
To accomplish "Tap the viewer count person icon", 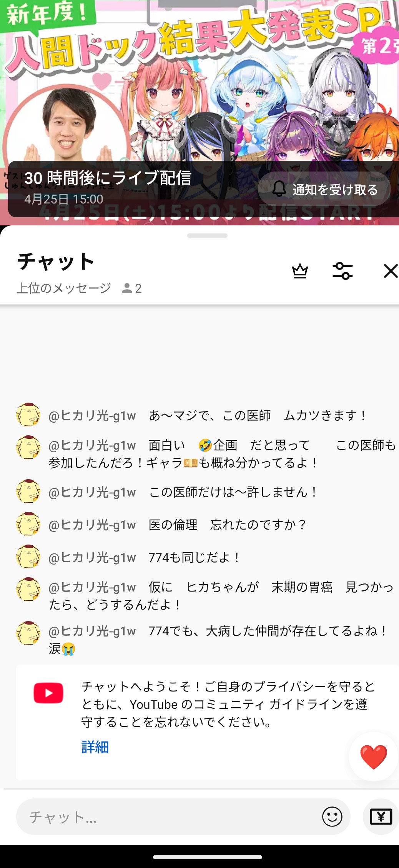I will pos(127,288).
